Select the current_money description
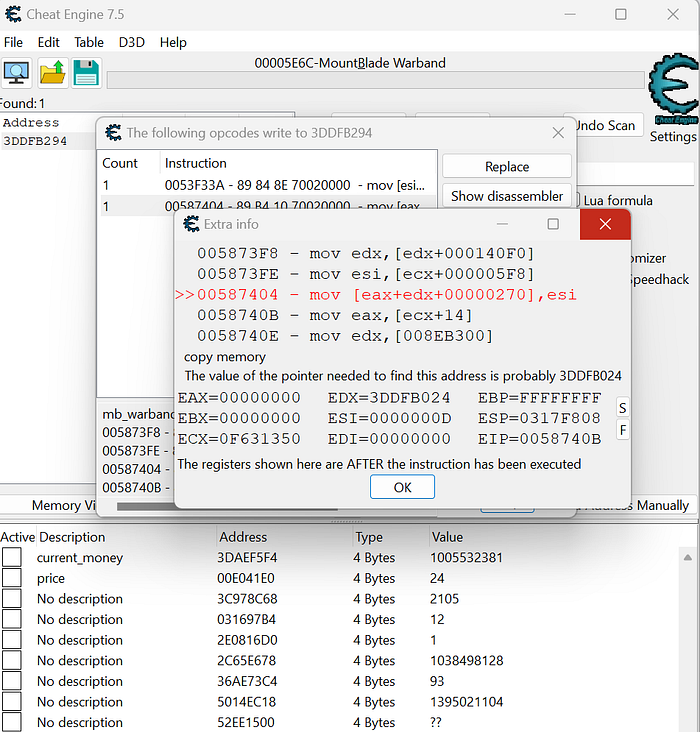This screenshot has width=700, height=732. (x=80, y=557)
